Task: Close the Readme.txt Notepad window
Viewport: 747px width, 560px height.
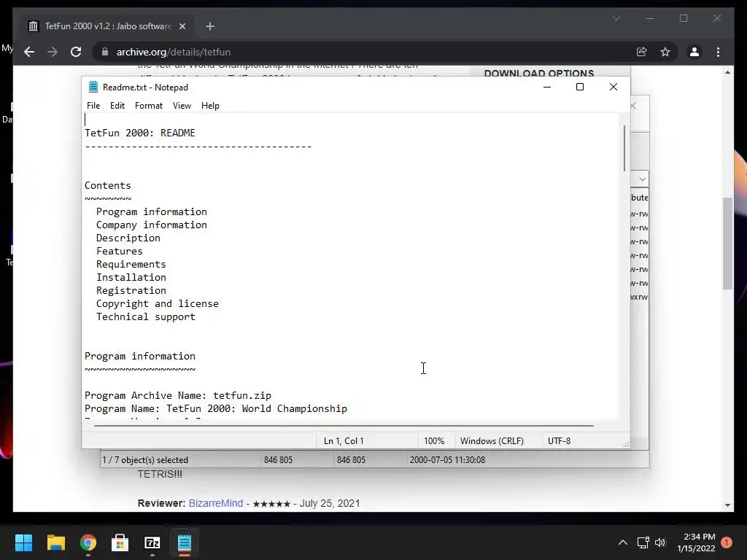Action: point(613,87)
